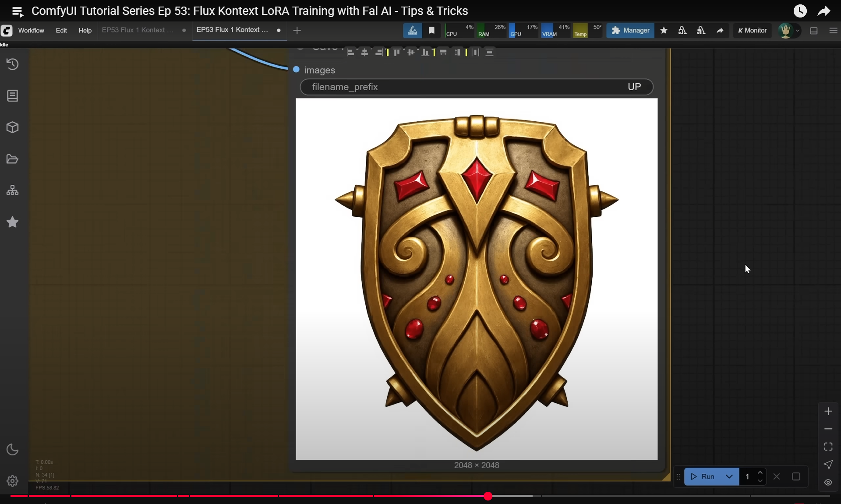Open the model library tree icon

click(x=12, y=190)
